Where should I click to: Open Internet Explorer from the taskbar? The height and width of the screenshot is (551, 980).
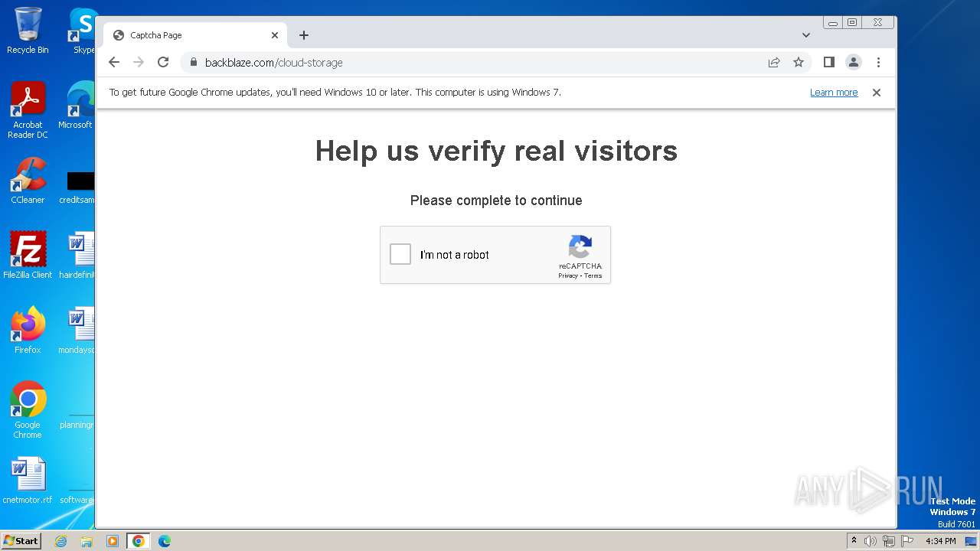pos(61,541)
